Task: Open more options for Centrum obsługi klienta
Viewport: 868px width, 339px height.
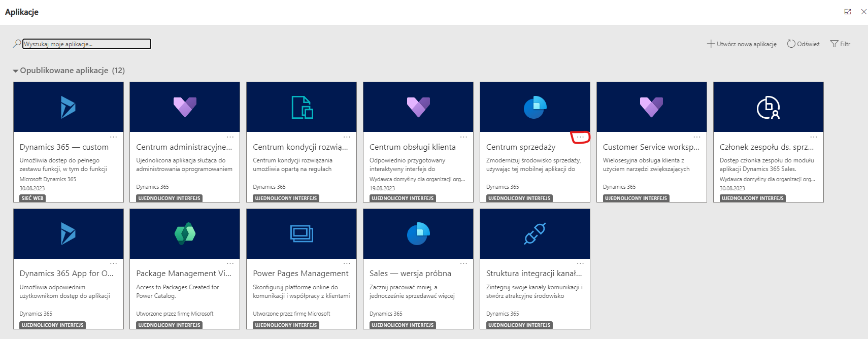Action: (464, 137)
